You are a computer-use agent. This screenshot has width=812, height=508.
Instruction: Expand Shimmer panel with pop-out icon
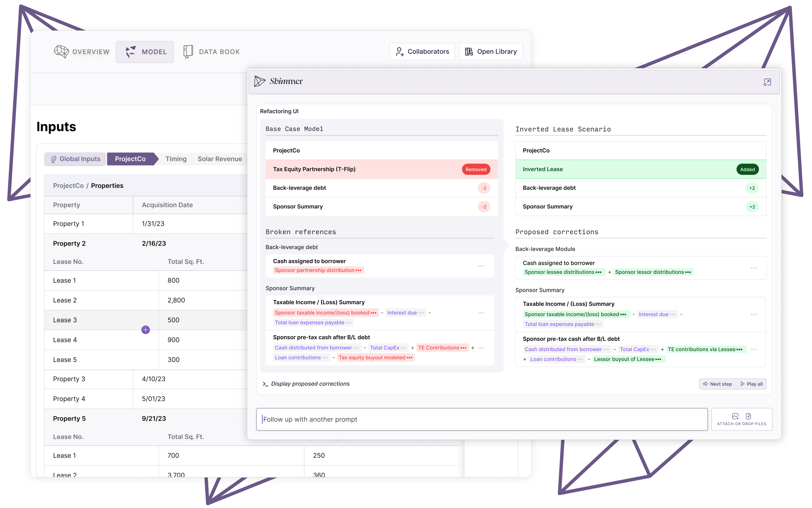(x=767, y=82)
